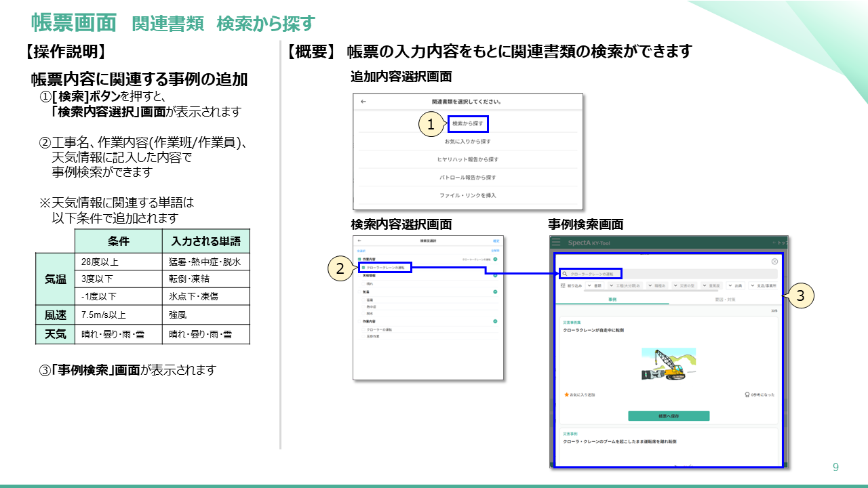Image resolution: width=868 pixels, height=488 pixels.
Task: Click the back arrow in 追加内容選択画面
Action: [363, 102]
